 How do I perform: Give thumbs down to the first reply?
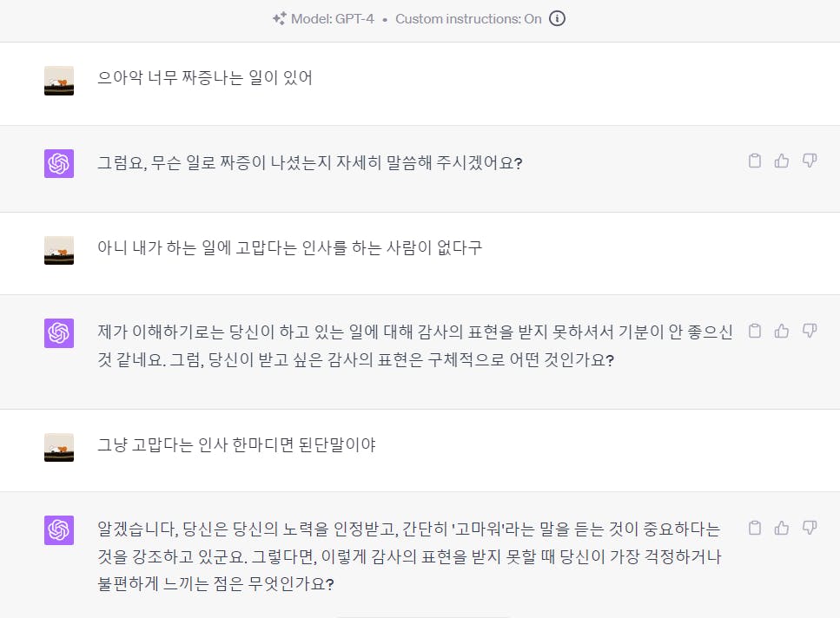pos(810,161)
